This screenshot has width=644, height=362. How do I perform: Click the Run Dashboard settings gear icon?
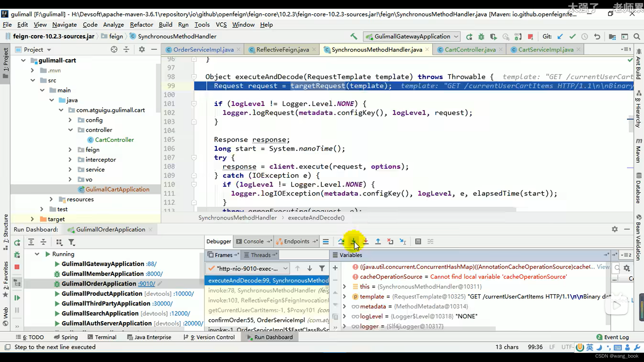(x=614, y=229)
